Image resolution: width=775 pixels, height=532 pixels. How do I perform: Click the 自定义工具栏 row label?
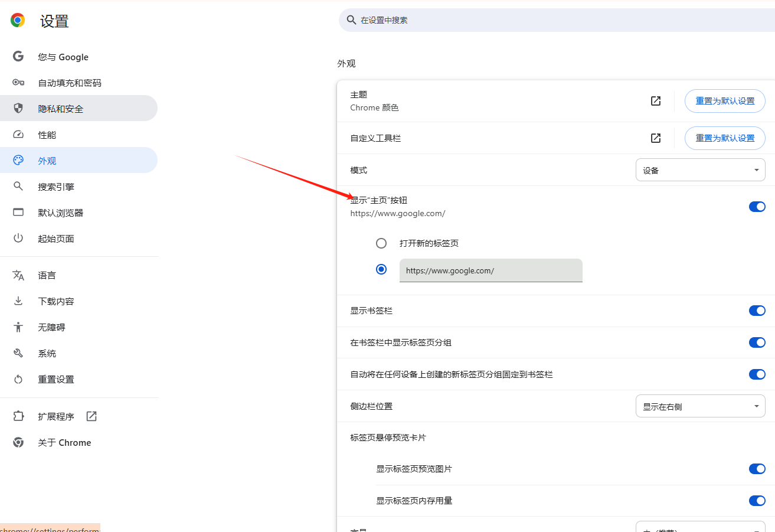tap(375, 138)
